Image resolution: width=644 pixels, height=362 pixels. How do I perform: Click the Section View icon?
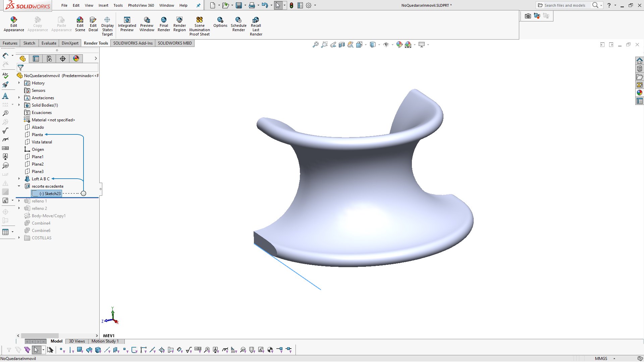tap(342, 45)
